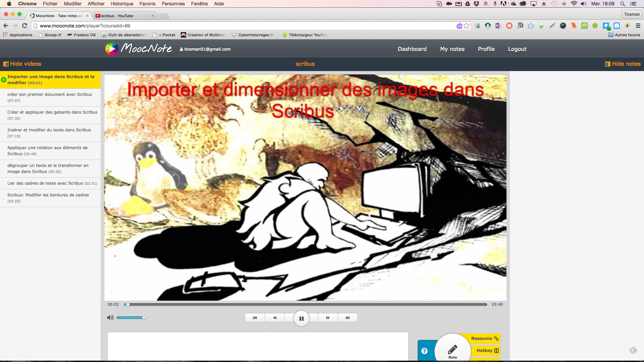Select video 'Importer une image dans Scribus et la modifier'
This screenshot has width=644, height=362.
point(50,80)
